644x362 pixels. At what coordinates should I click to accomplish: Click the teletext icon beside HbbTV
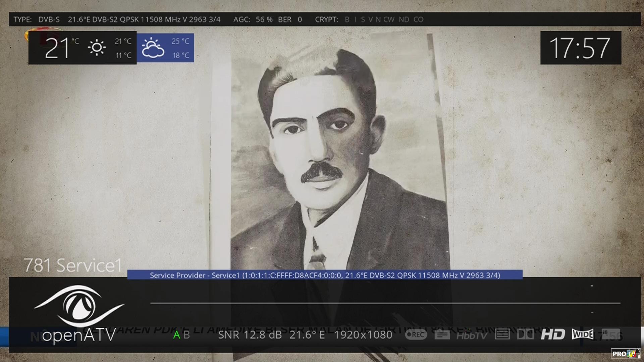[502, 334]
